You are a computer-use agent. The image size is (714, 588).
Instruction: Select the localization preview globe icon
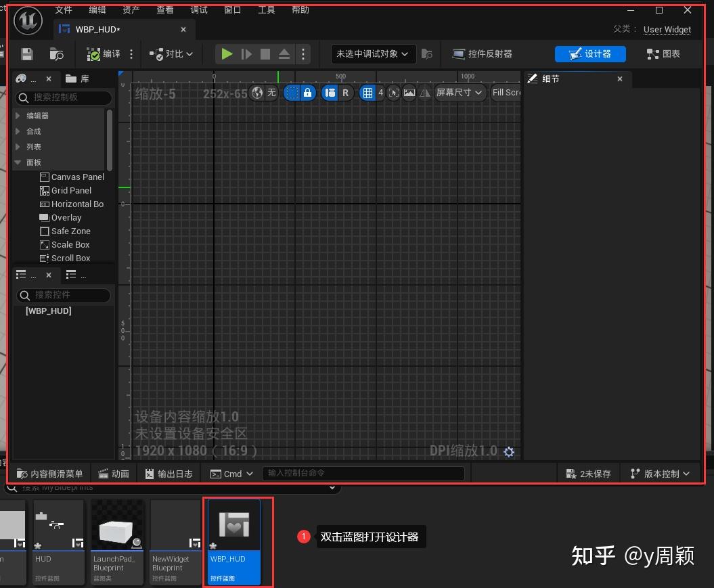coord(256,93)
